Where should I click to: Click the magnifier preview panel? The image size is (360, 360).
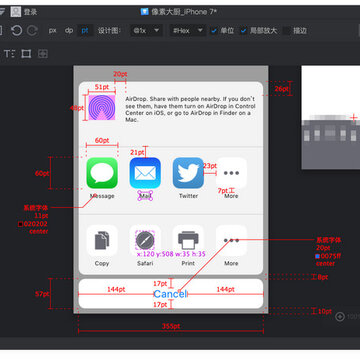331,117
